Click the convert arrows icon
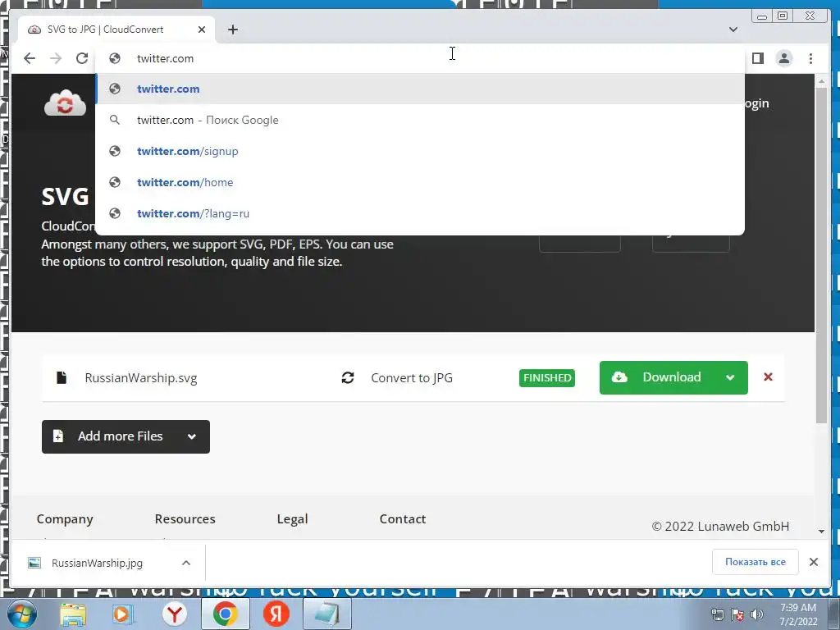The height and width of the screenshot is (630, 840). pos(348,377)
